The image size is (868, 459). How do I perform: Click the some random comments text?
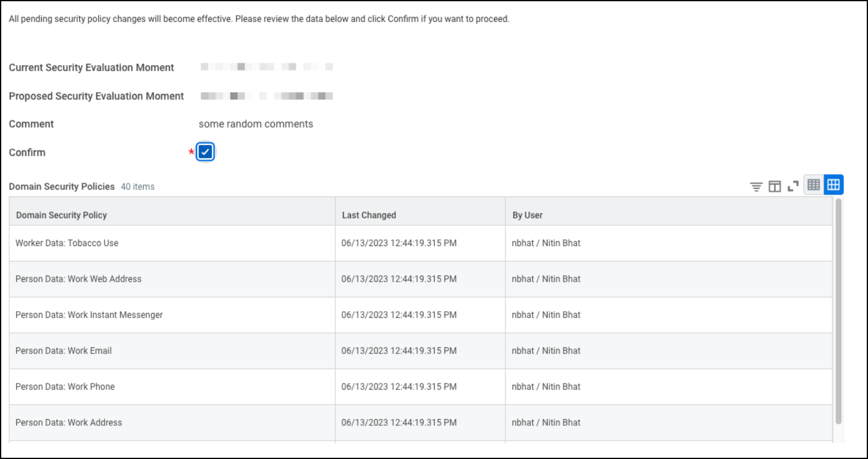256,123
